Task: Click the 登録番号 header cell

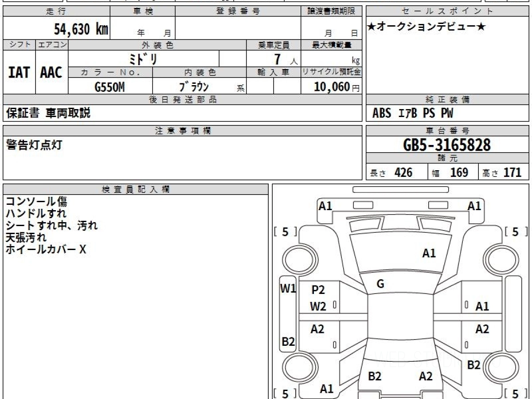Action: coord(238,12)
